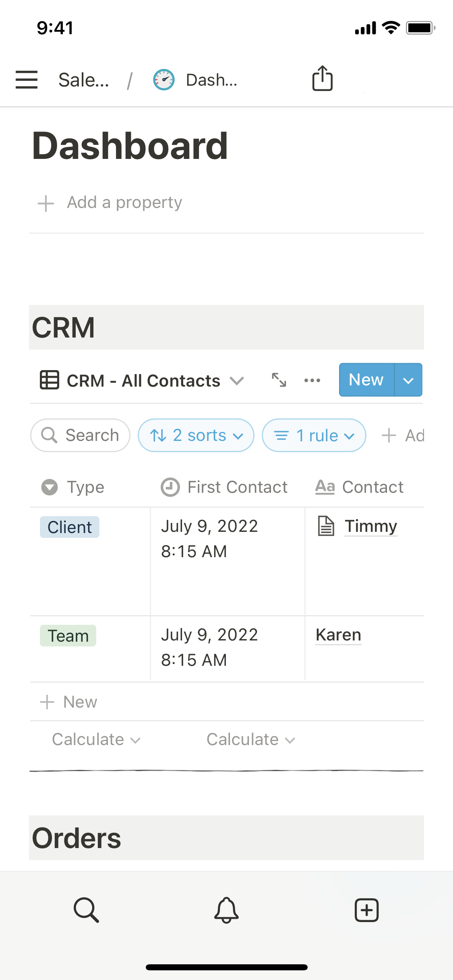453x980 pixels.
Task: Open the 1 rule filter dropdown
Action: (x=314, y=435)
